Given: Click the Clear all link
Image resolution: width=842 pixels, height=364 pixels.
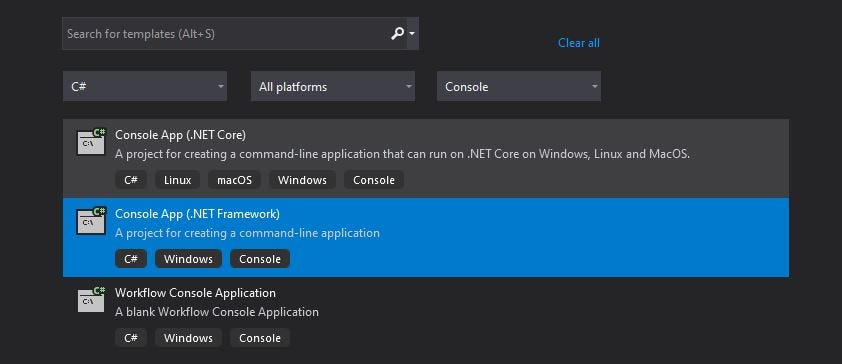Looking at the screenshot, I should pyautogui.click(x=578, y=43).
